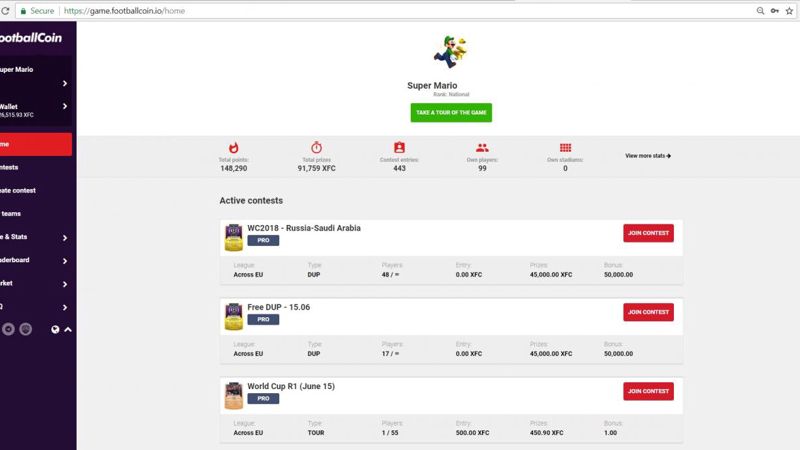
Task: Click the secure padlock icon in address bar
Action: [x=23, y=11]
